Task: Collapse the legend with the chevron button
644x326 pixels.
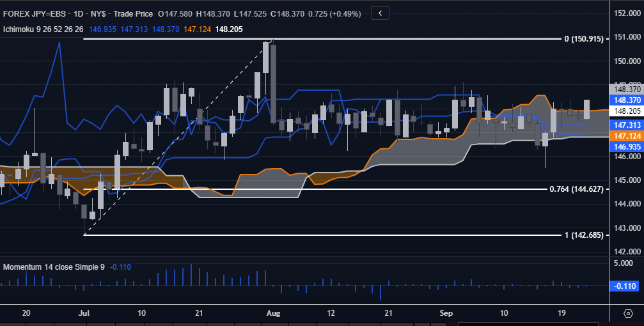Action: pyautogui.click(x=380, y=13)
